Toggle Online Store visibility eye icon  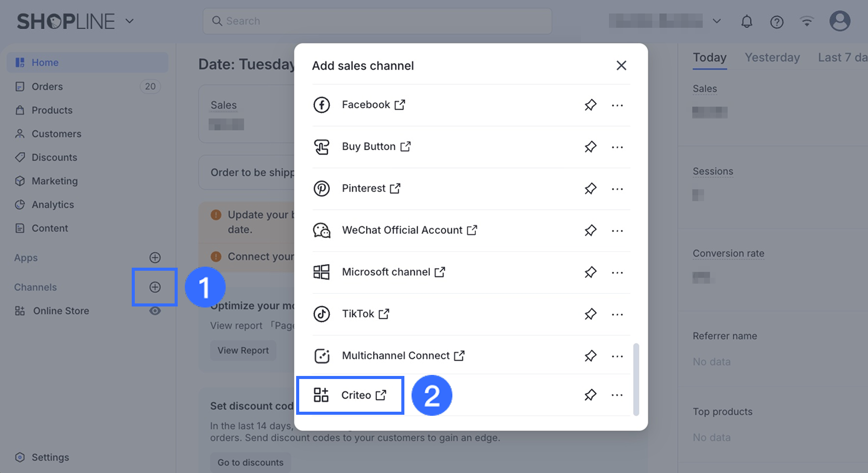pos(155,311)
